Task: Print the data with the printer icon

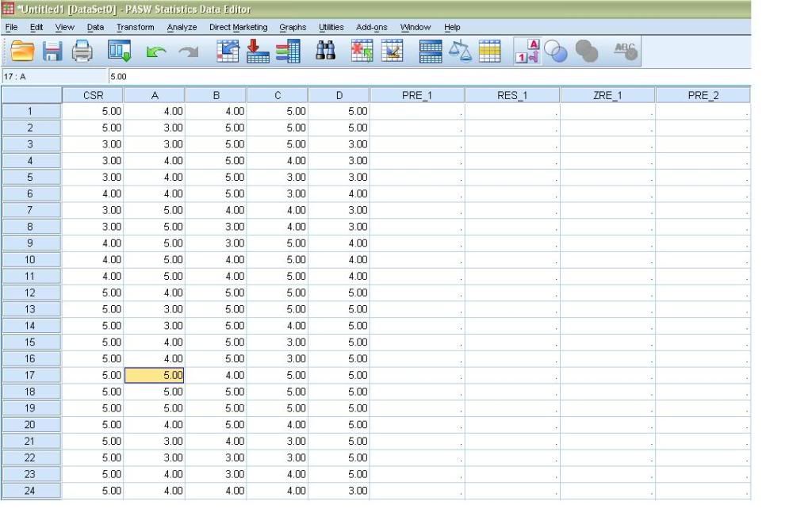Action: (82, 52)
